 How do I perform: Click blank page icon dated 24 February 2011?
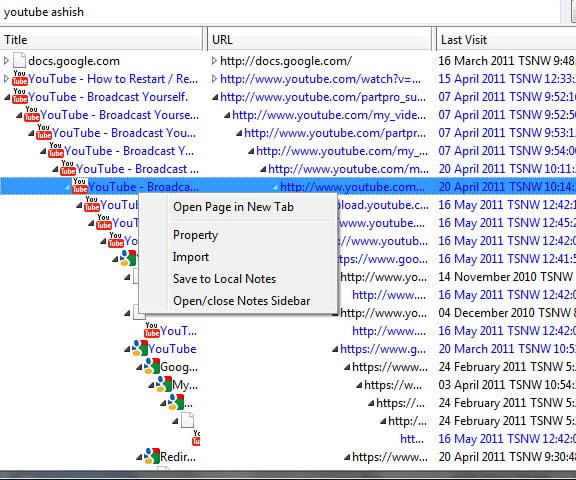188,420
